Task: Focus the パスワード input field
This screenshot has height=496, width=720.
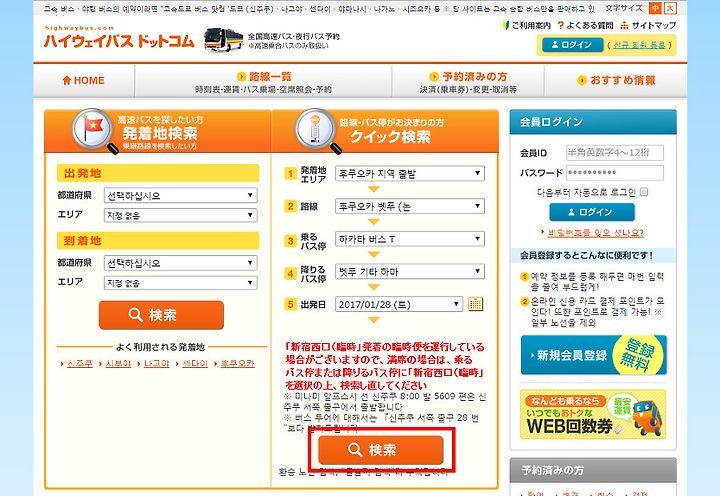Action: click(615, 173)
